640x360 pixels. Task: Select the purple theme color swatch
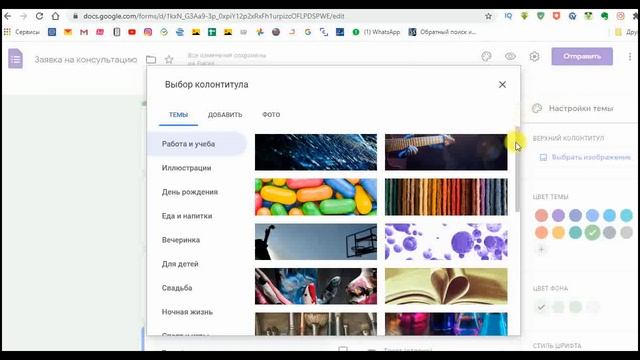click(558, 215)
